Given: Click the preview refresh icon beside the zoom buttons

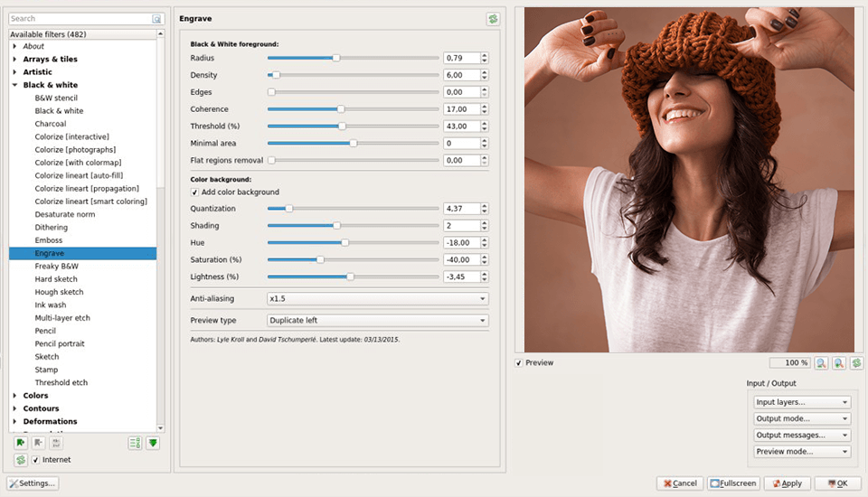Looking at the screenshot, I should 857,363.
